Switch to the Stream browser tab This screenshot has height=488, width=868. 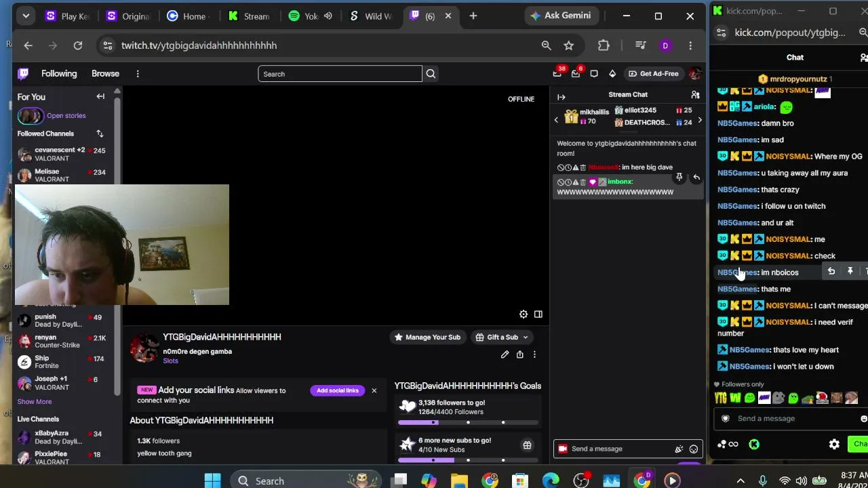tap(250, 16)
